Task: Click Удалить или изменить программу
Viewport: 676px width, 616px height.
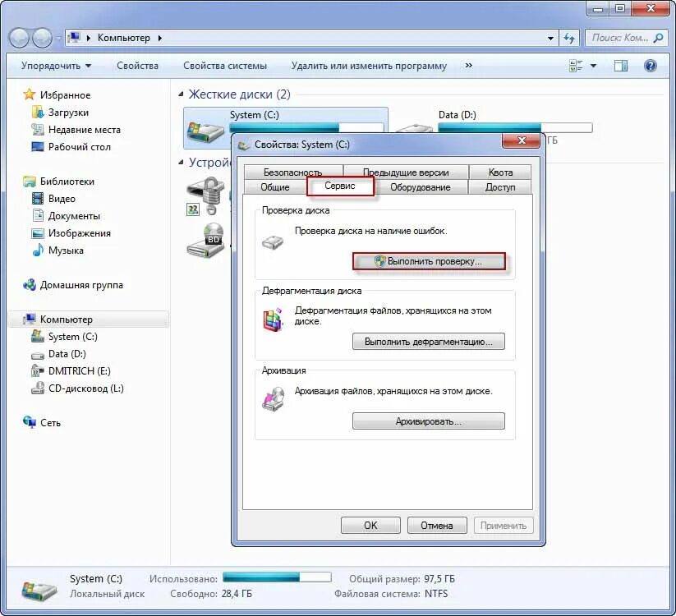Action: pyautogui.click(x=369, y=66)
